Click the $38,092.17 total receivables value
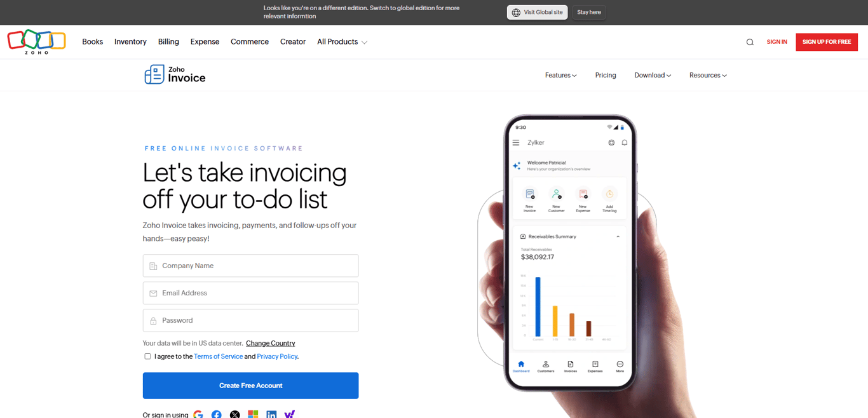 pos(538,257)
